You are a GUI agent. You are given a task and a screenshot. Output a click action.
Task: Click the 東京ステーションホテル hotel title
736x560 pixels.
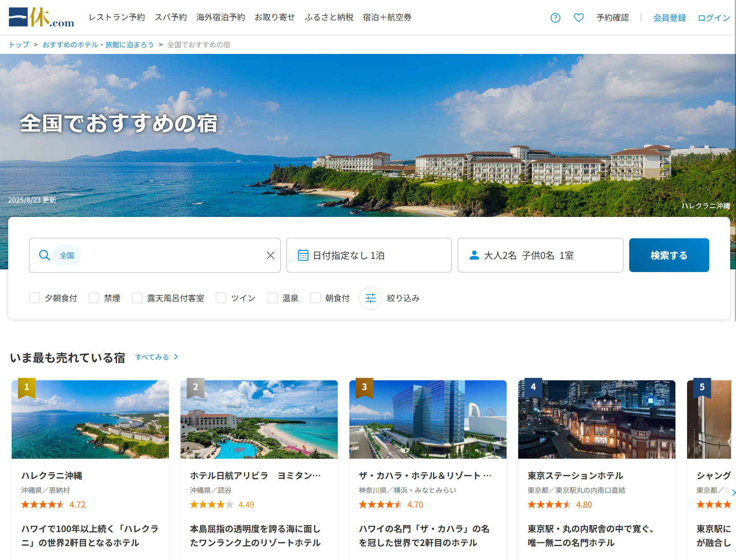point(575,476)
